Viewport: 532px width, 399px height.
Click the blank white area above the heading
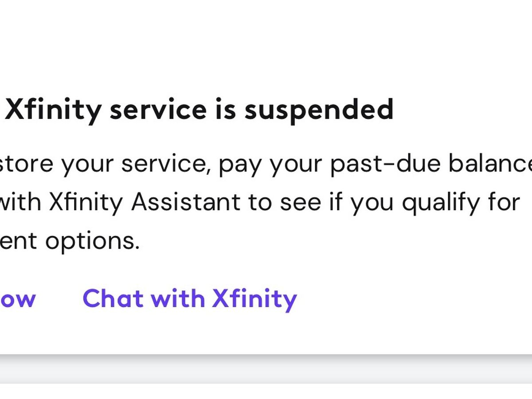(266, 44)
